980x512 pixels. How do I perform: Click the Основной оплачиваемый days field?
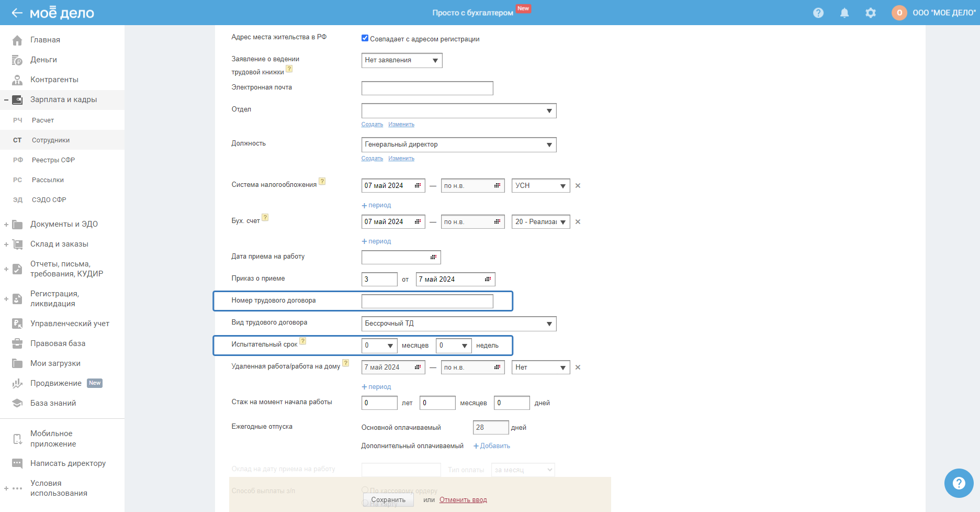click(491, 428)
